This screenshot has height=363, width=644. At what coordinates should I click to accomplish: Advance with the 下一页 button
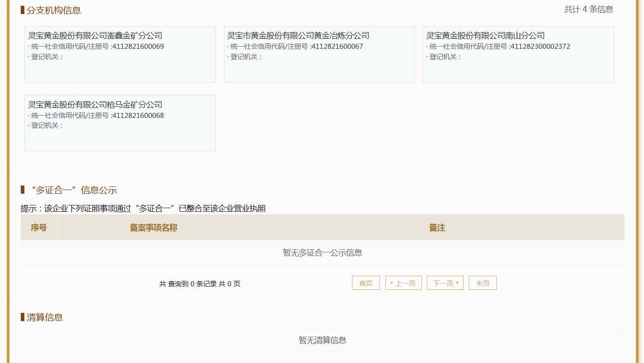pyautogui.click(x=445, y=283)
